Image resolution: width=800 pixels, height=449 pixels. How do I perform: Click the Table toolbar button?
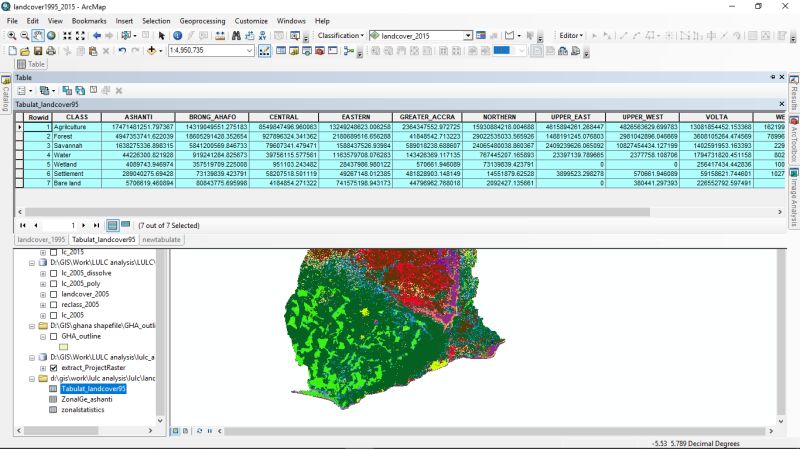point(31,64)
